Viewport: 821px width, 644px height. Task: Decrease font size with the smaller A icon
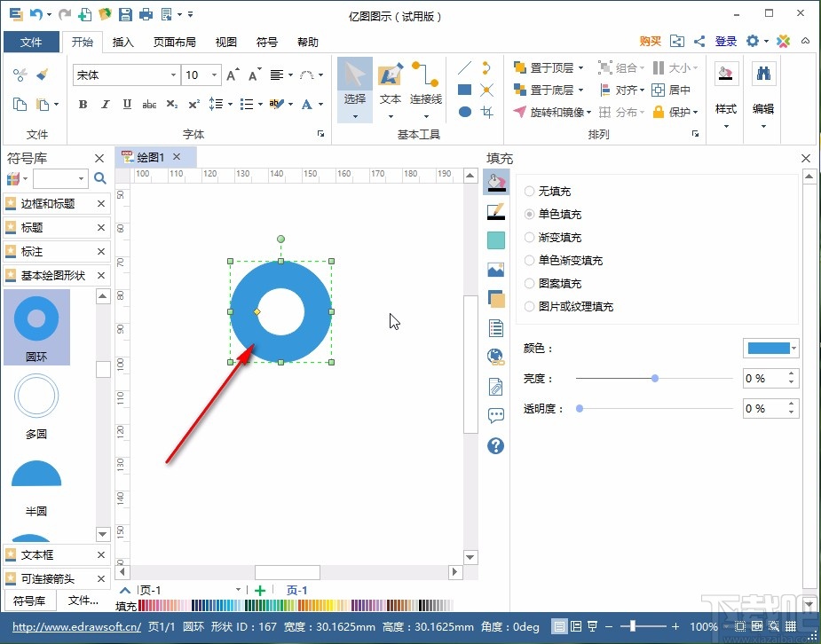(255, 75)
